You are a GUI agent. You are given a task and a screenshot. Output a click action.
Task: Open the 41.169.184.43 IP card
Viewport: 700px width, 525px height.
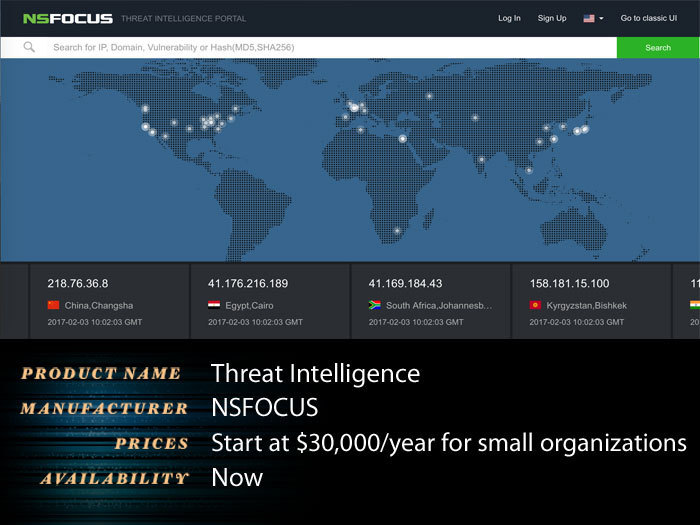(x=431, y=301)
